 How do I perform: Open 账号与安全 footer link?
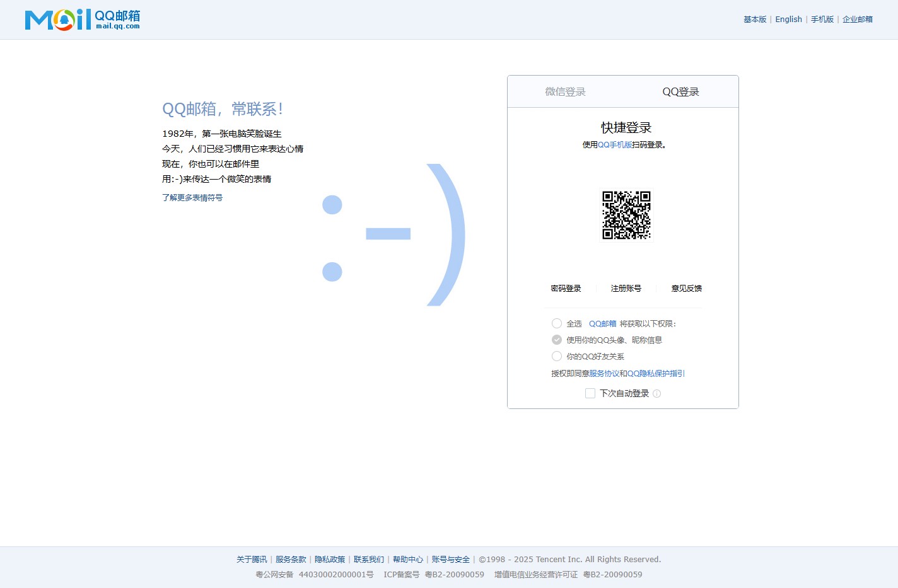pos(451,560)
